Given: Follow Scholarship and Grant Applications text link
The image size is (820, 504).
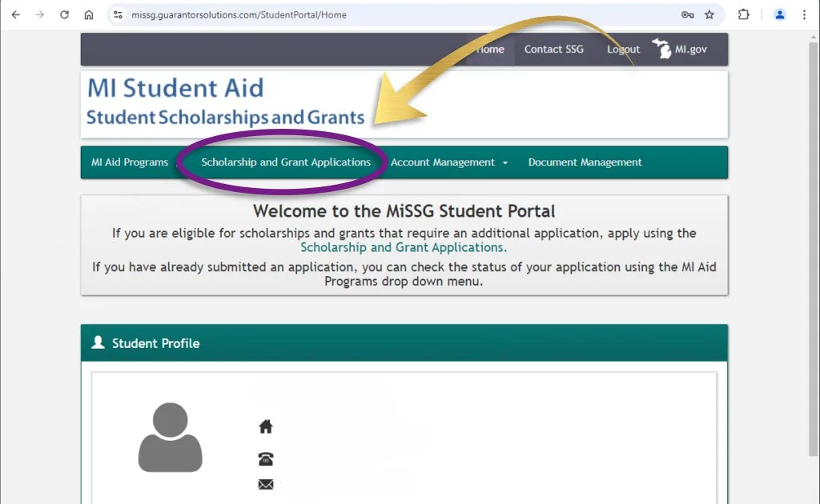Looking at the screenshot, I should (x=404, y=247).
